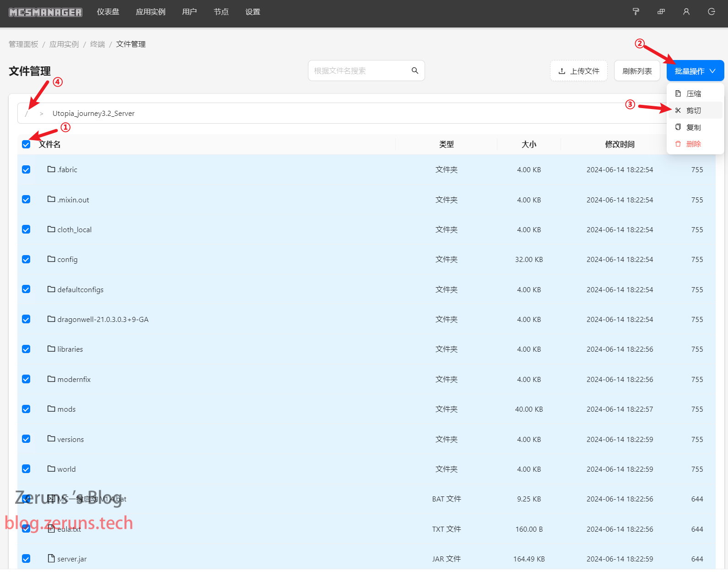Viewport: 728px width, 572px height.
Task: Uncheck the versions row checkbox
Action: click(x=26, y=439)
